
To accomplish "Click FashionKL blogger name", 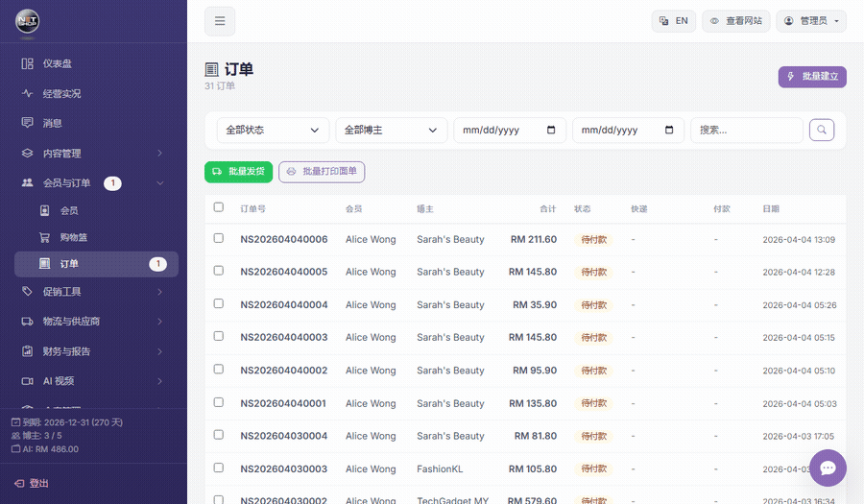I will coord(440,469).
